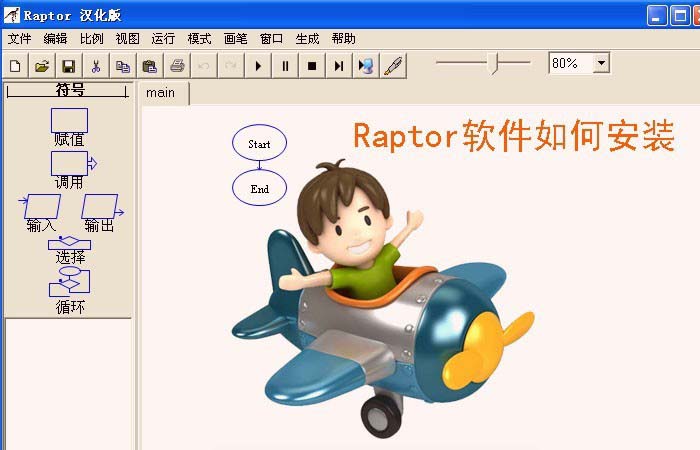Minimize the Raptor window
This screenshot has width=700, height=450.
(656, 16)
